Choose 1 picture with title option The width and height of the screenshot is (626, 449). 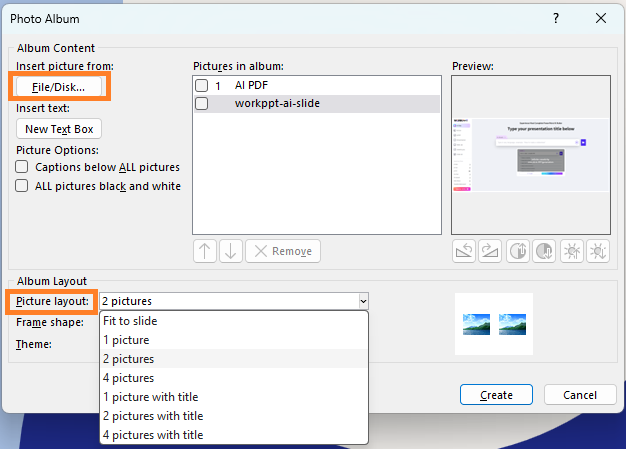[x=234, y=397]
